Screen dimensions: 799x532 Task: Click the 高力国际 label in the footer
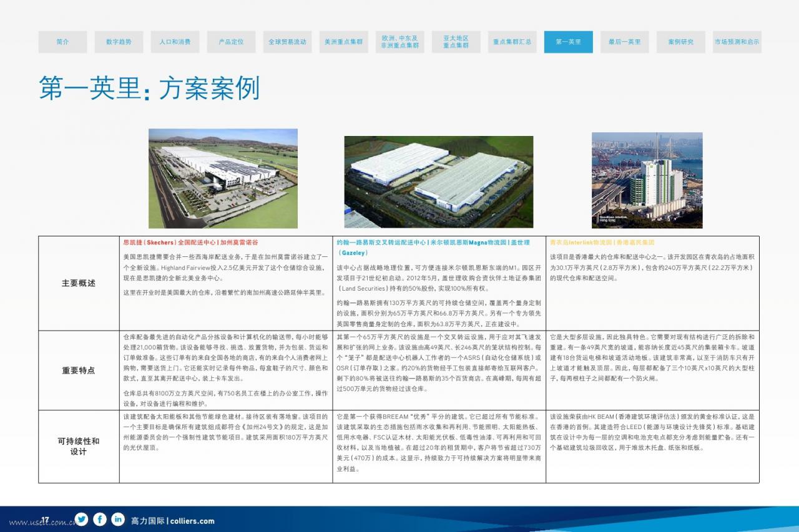click(148, 521)
